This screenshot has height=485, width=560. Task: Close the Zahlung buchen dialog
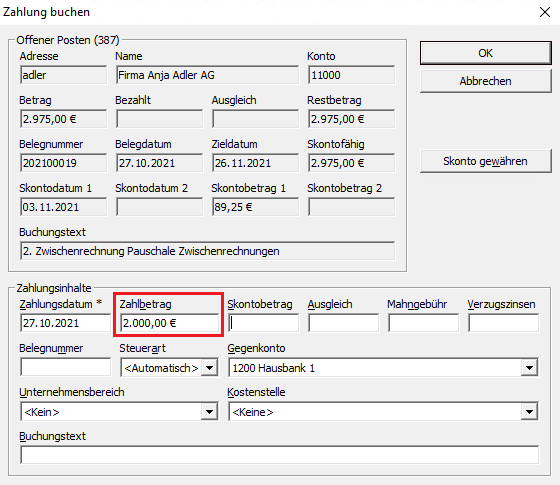[x=545, y=12]
